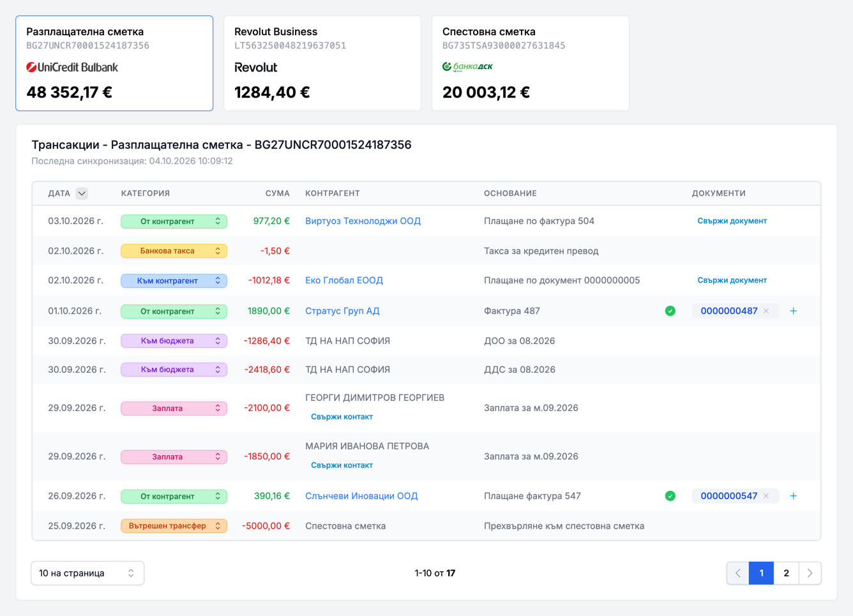The image size is (853, 616).
Task: Go to previous page arrow
Action: tap(738, 573)
